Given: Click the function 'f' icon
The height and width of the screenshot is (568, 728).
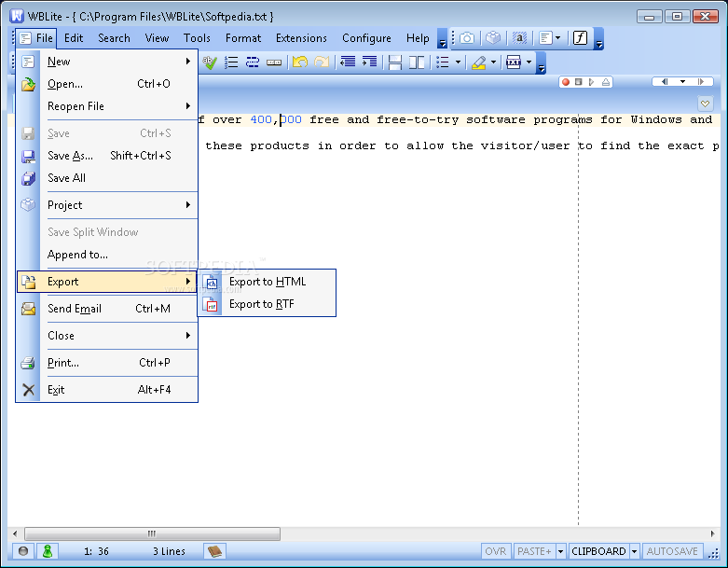Looking at the screenshot, I should click(581, 38).
